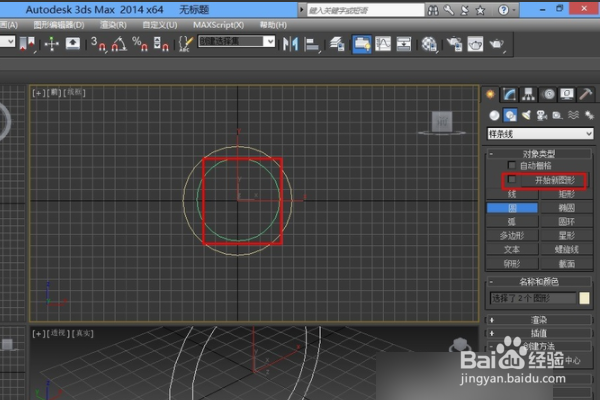
Task: Switch to the Modify panel tab
Action: coord(509,94)
